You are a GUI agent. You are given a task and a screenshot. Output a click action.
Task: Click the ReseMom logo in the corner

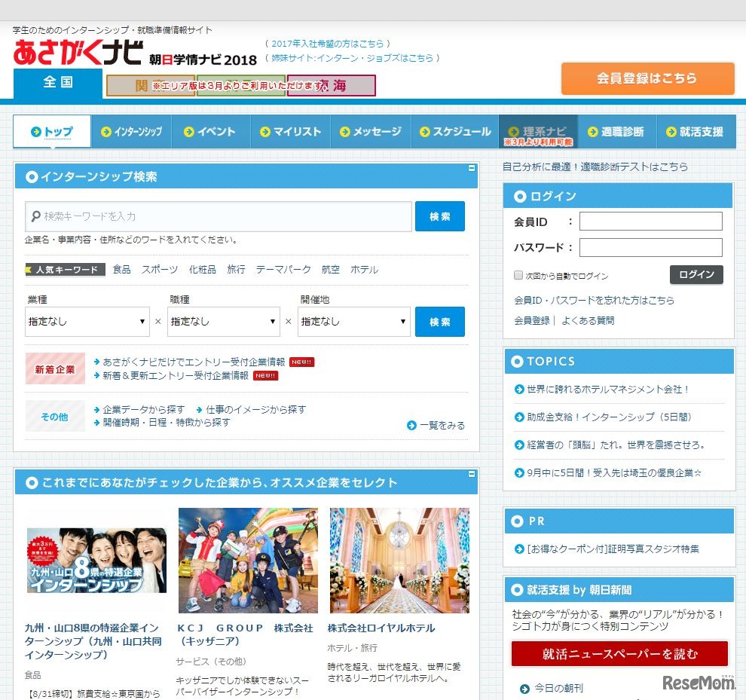click(x=697, y=681)
